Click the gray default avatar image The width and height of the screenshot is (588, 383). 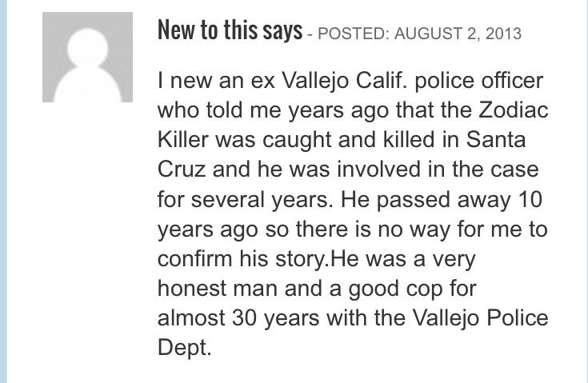tap(87, 57)
